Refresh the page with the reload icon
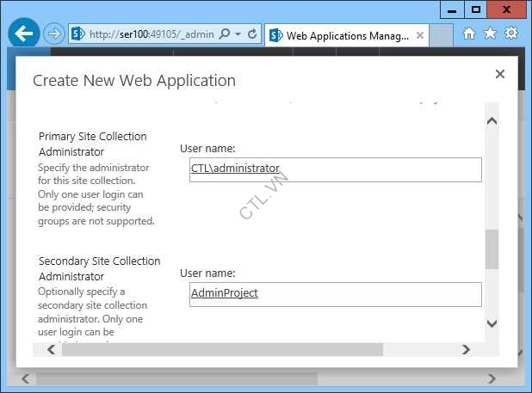 coord(251,34)
